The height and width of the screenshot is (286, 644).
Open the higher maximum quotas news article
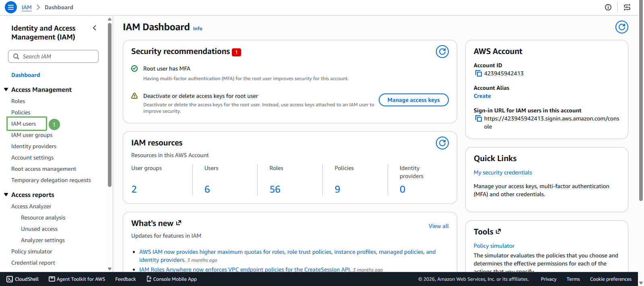tap(287, 256)
